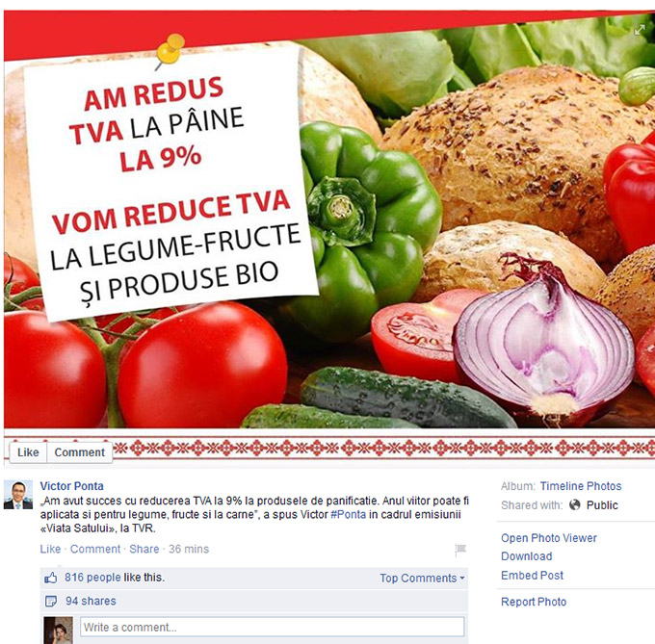View the 816 people who liked
Image resolution: width=655 pixels, height=644 pixels.
pos(92,578)
